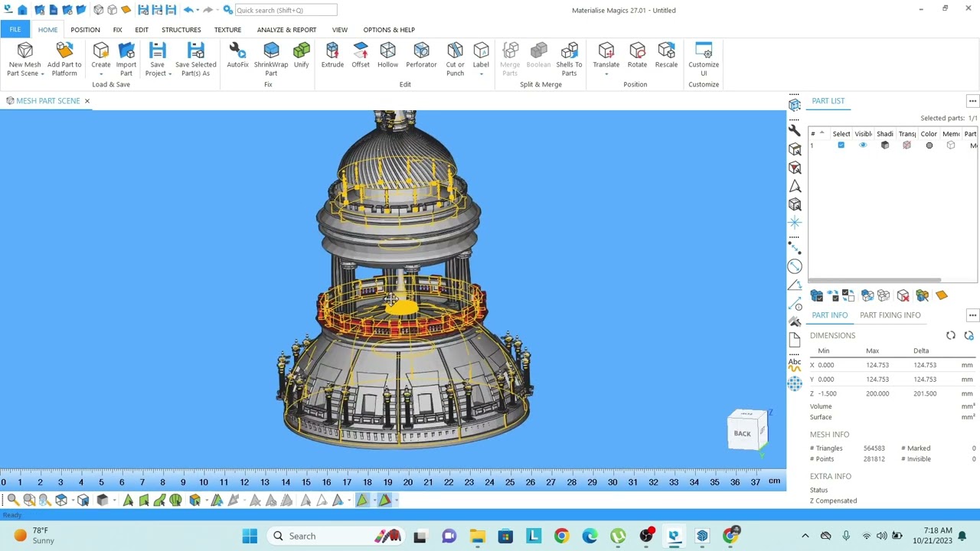
Task: Click the settings gears icon near quick search
Action: [228, 10]
